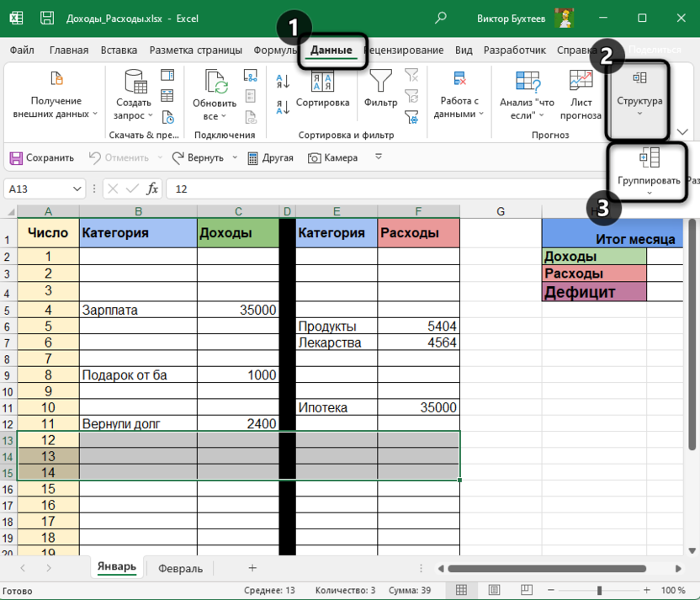Expand the Group dropdown

[649, 193]
